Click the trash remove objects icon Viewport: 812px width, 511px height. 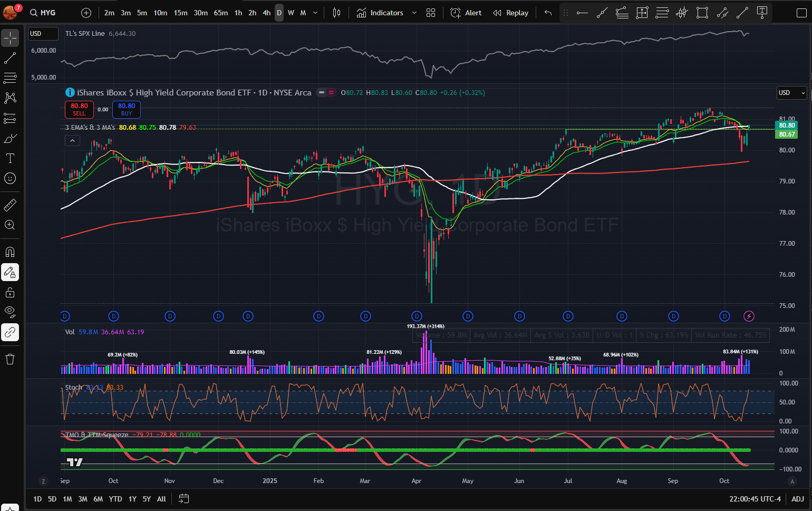pyautogui.click(x=10, y=359)
